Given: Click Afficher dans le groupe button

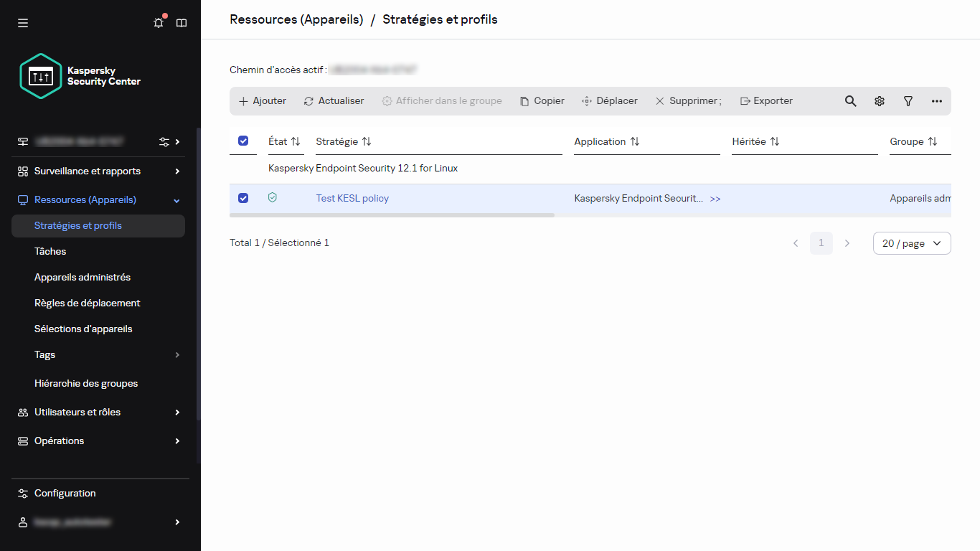Looking at the screenshot, I should (x=442, y=101).
